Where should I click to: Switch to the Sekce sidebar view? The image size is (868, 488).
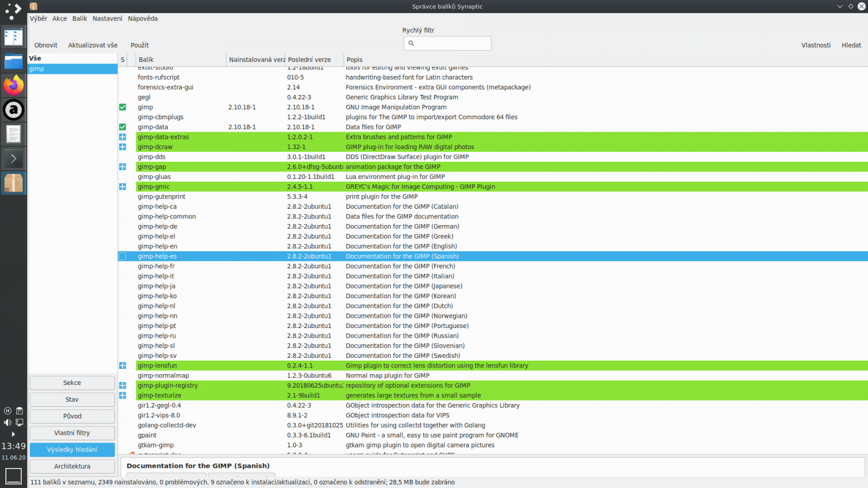pyautogui.click(x=72, y=382)
